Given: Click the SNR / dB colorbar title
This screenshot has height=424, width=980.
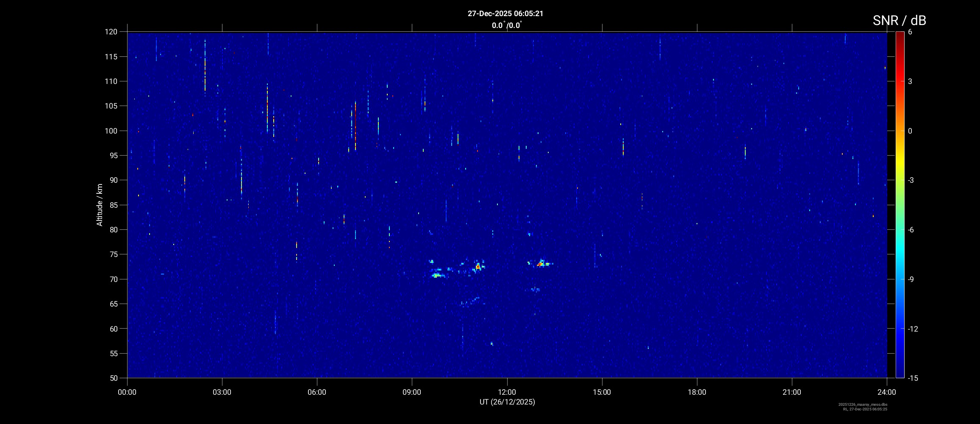Looking at the screenshot, I should (x=899, y=20).
